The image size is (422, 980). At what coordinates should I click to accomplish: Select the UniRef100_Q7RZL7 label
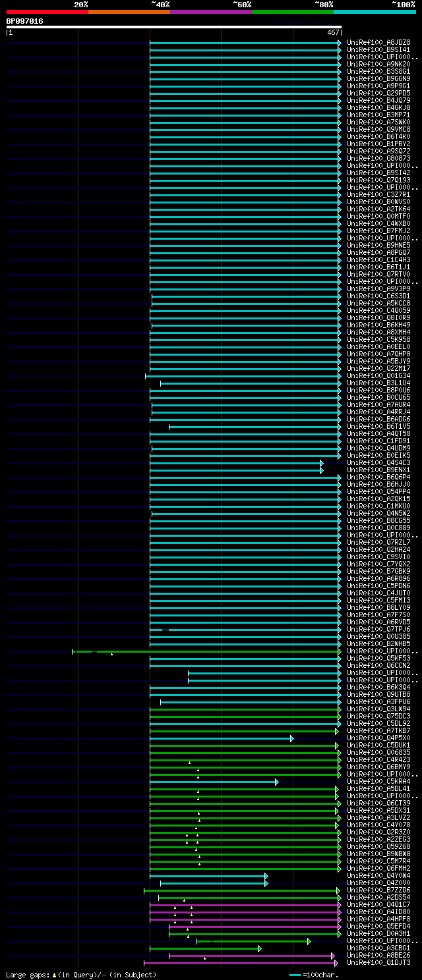(378, 542)
